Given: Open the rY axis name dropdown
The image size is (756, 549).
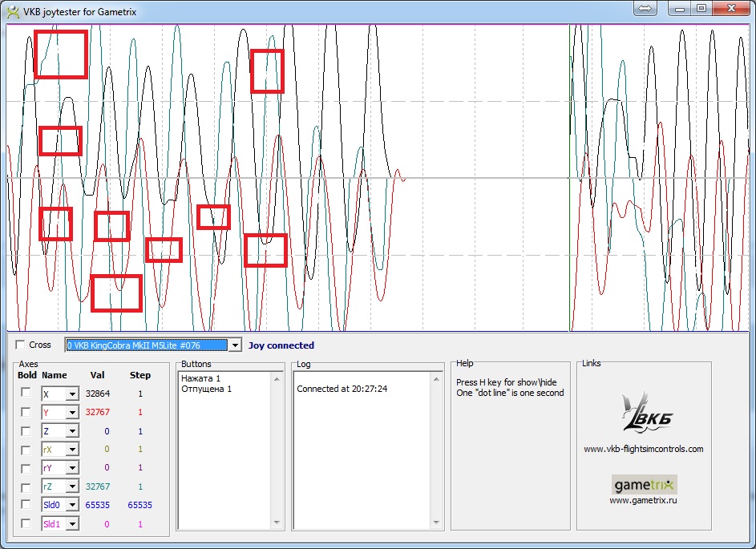Looking at the screenshot, I should 72,468.
